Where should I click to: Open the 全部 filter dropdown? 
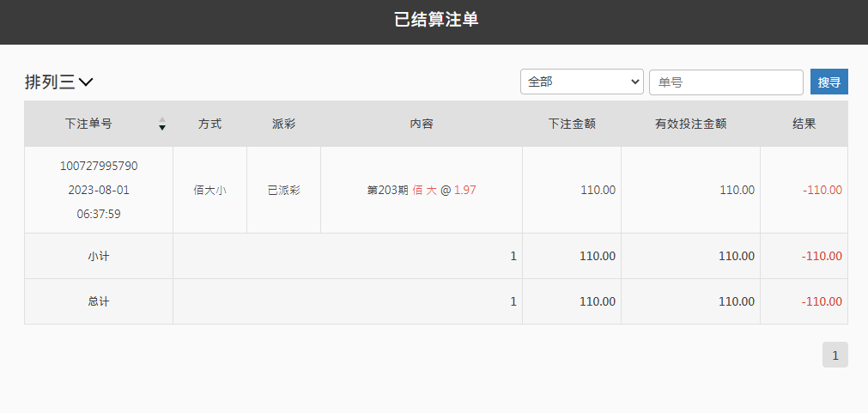(582, 82)
